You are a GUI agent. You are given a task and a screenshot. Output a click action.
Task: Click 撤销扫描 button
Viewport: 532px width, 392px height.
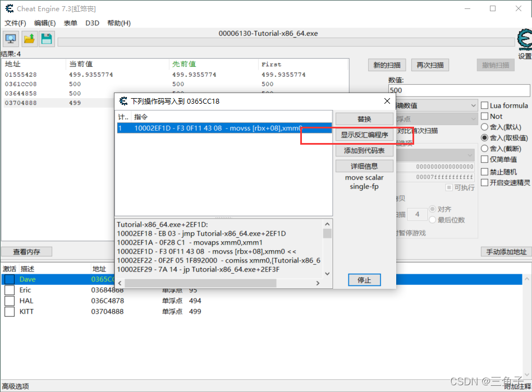(496, 65)
